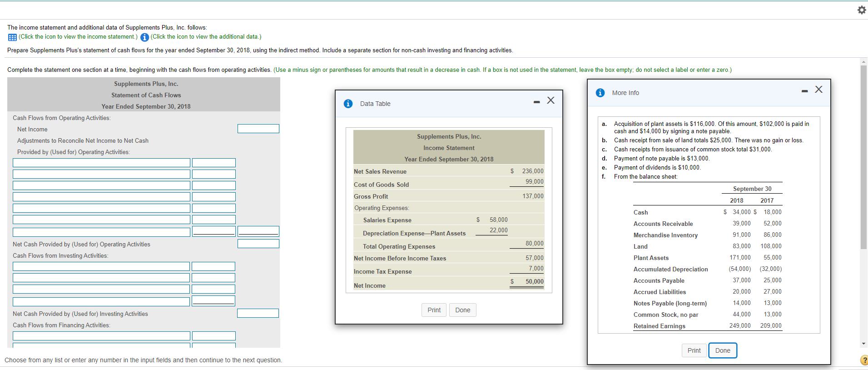Minimize the More Info window

[x=804, y=91]
